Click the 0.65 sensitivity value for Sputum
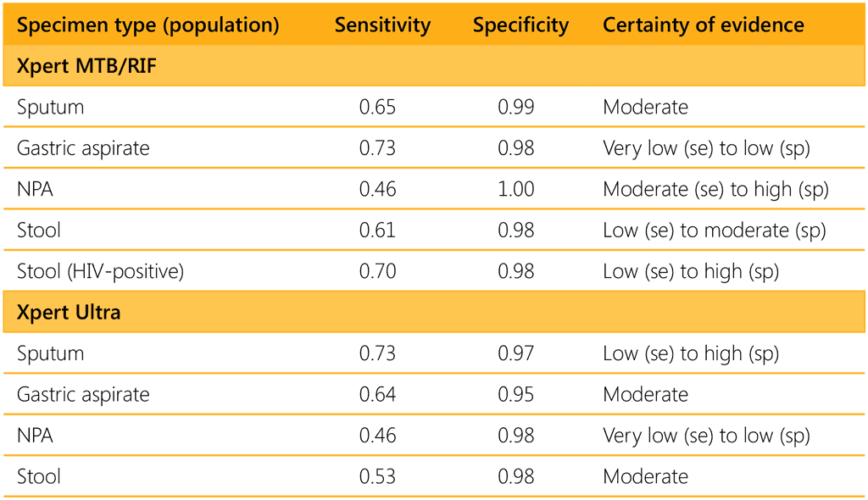 (x=377, y=108)
